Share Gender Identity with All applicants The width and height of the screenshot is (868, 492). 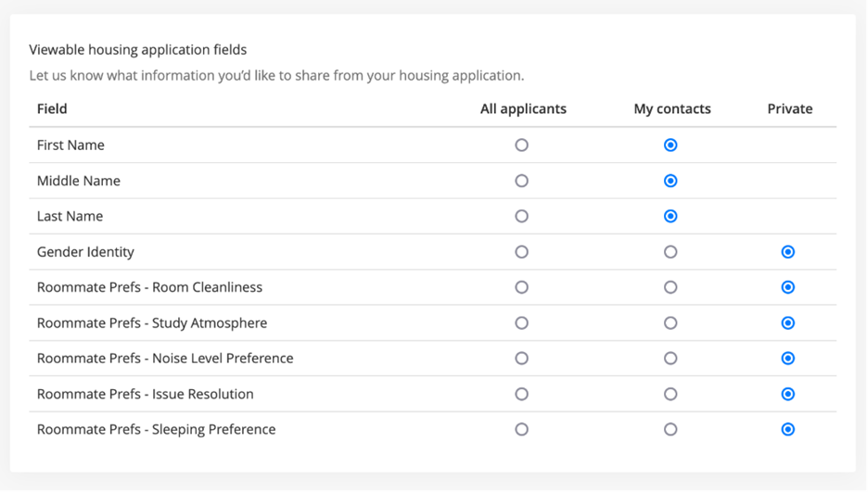point(521,252)
